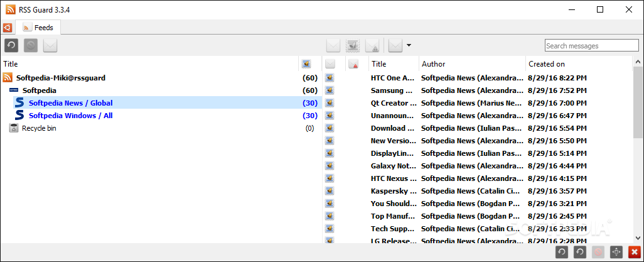This screenshot has height=262, width=644.
Task: Sort messages by the Created on column
Action: pos(547,63)
